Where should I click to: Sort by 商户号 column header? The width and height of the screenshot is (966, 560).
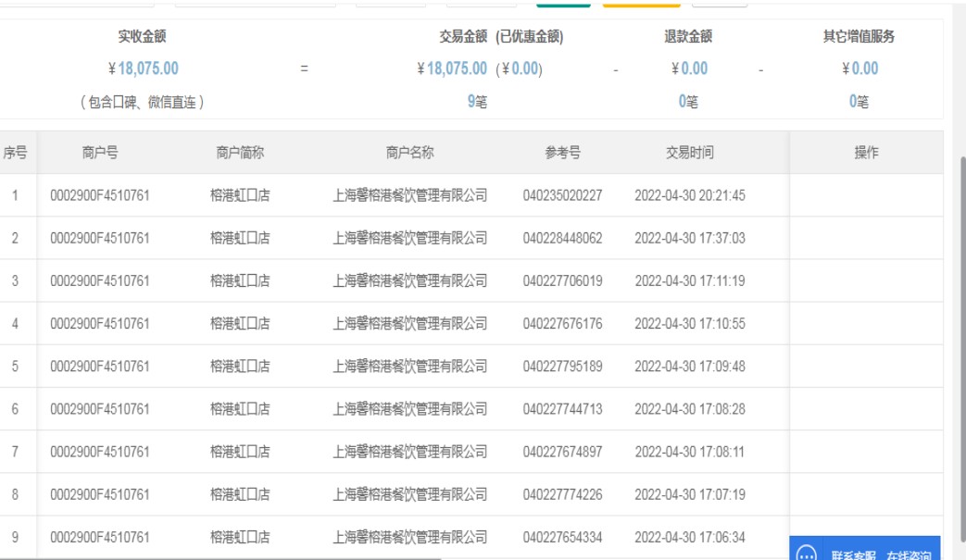click(x=99, y=153)
